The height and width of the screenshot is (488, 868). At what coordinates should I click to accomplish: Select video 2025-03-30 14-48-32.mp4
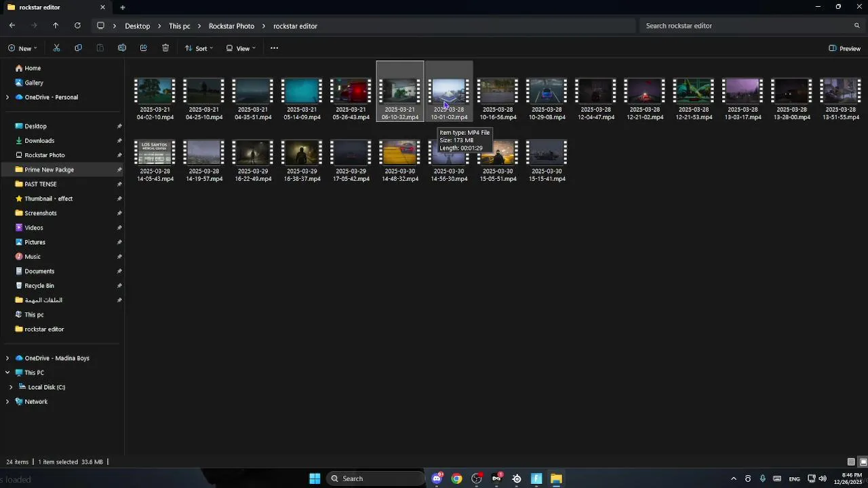coord(400,161)
